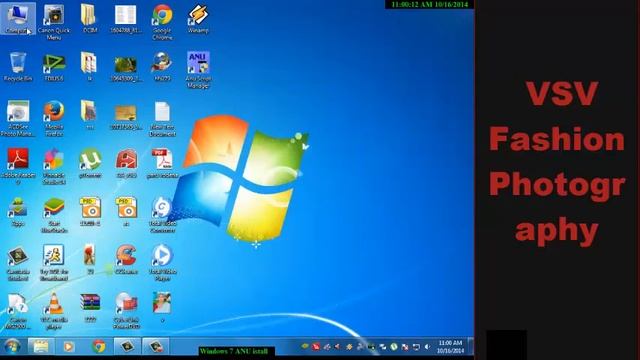Image resolution: width=640 pixels, height=360 pixels.
Task: Select the VLC media player shortcut
Action: coord(54,311)
